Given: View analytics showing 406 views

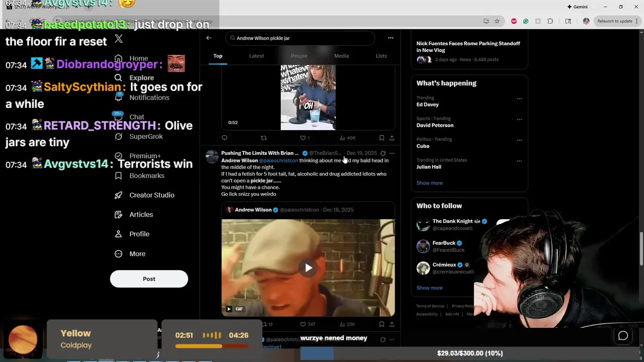Looking at the screenshot, I should pyautogui.click(x=347, y=138).
